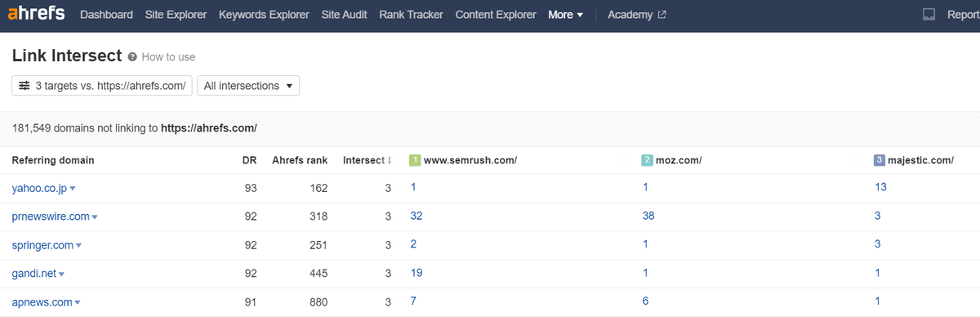The height and width of the screenshot is (317, 980).
Task: Open the All intersections dropdown
Action: pos(248,86)
